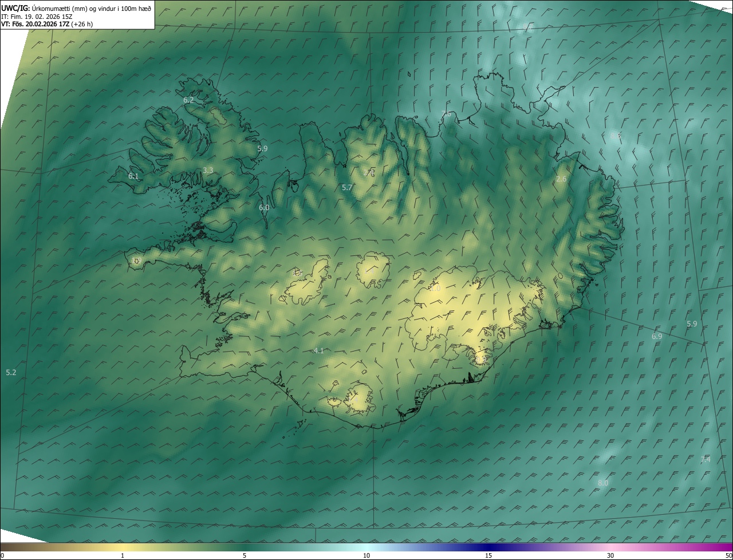Click the 7.4 value on the map
The width and height of the screenshot is (733, 560).
[706, 460]
